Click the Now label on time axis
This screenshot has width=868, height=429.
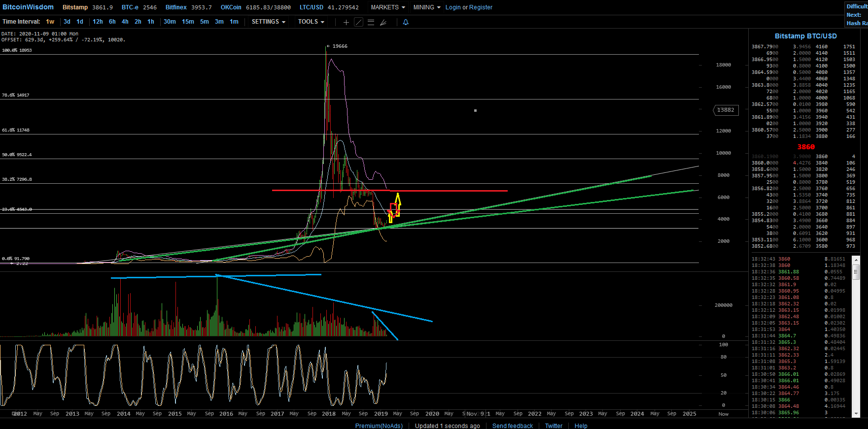point(724,414)
